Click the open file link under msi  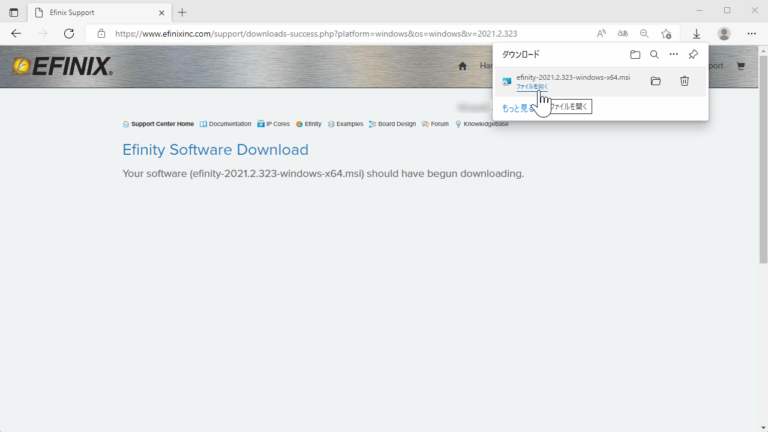[532, 87]
